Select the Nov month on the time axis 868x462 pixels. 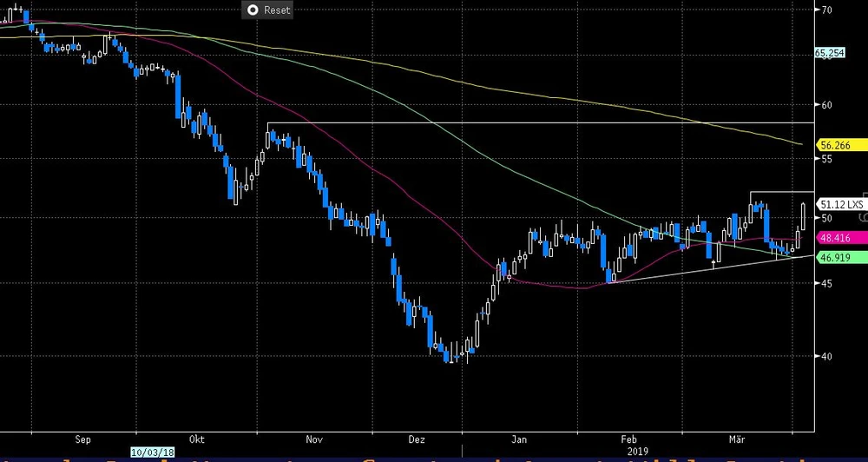point(315,439)
